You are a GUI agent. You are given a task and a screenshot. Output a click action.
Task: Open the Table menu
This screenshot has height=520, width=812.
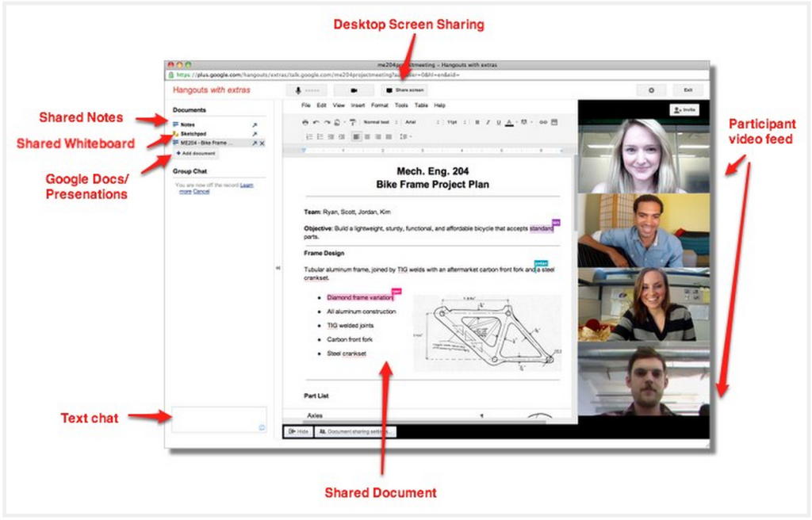click(x=422, y=105)
